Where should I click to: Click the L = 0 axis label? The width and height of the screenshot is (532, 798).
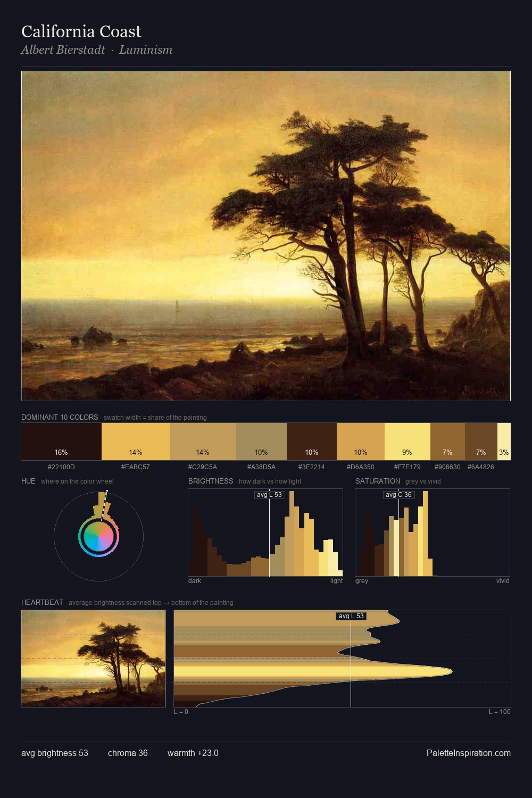click(x=181, y=712)
